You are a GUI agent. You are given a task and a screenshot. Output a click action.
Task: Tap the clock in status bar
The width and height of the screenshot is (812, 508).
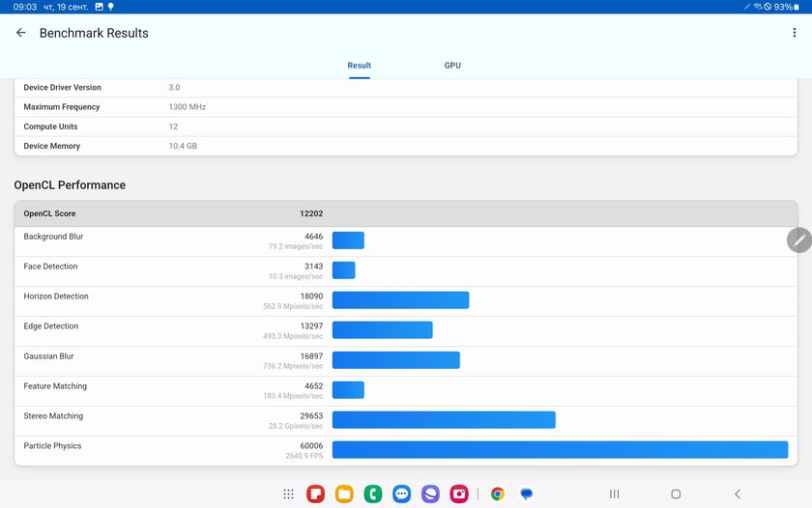click(x=25, y=7)
